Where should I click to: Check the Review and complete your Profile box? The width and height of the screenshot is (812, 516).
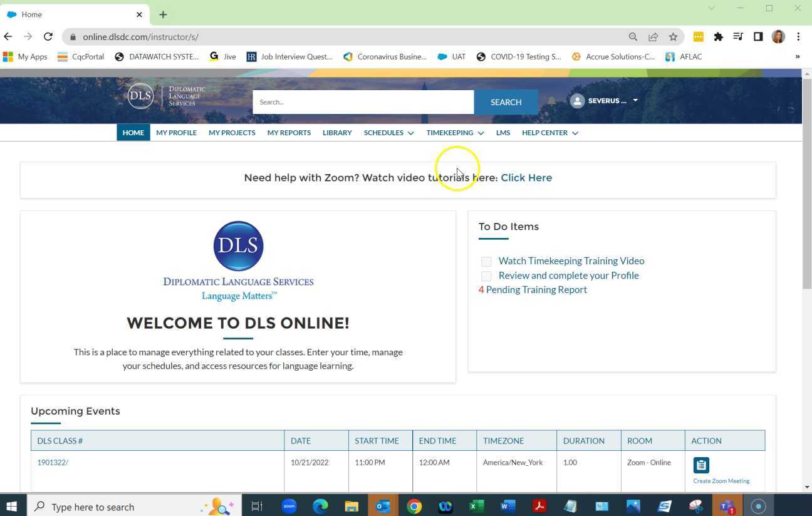pyautogui.click(x=486, y=276)
